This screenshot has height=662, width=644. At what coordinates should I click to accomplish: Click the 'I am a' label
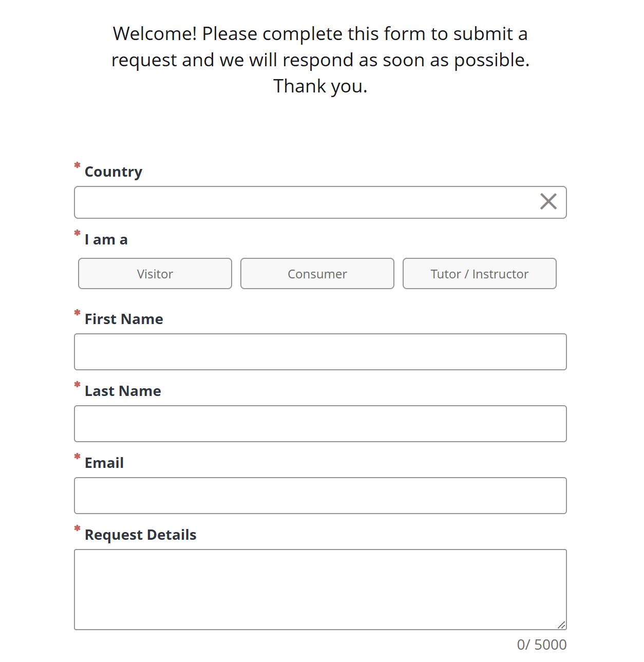point(106,239)
